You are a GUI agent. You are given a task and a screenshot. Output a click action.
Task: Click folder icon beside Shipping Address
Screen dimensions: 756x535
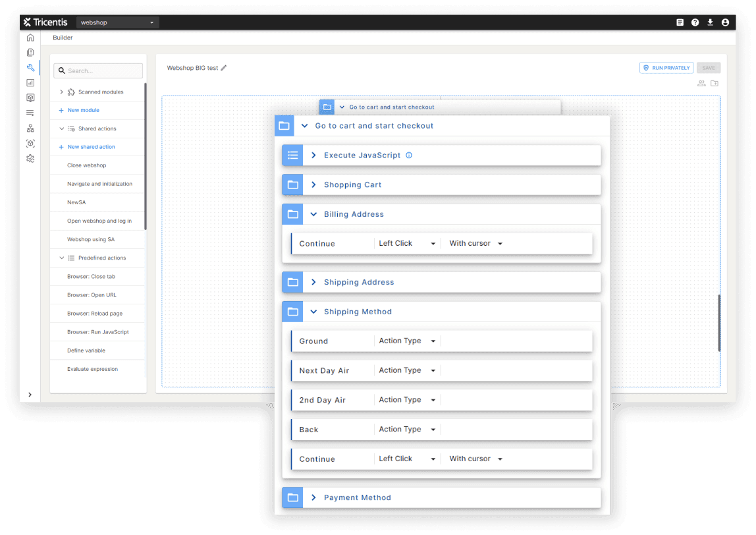pyautogui.click(x=292, y=282)
